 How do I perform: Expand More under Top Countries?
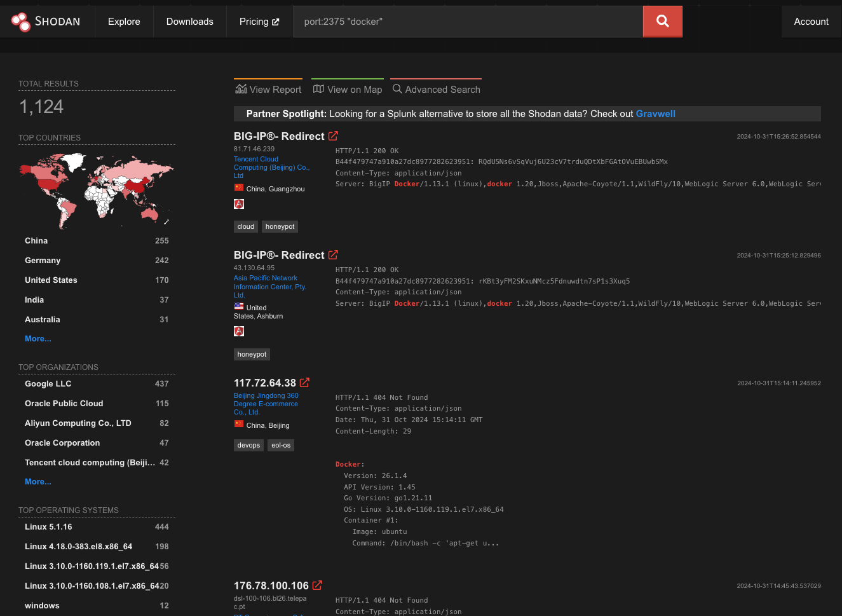(x=38, y=339)
